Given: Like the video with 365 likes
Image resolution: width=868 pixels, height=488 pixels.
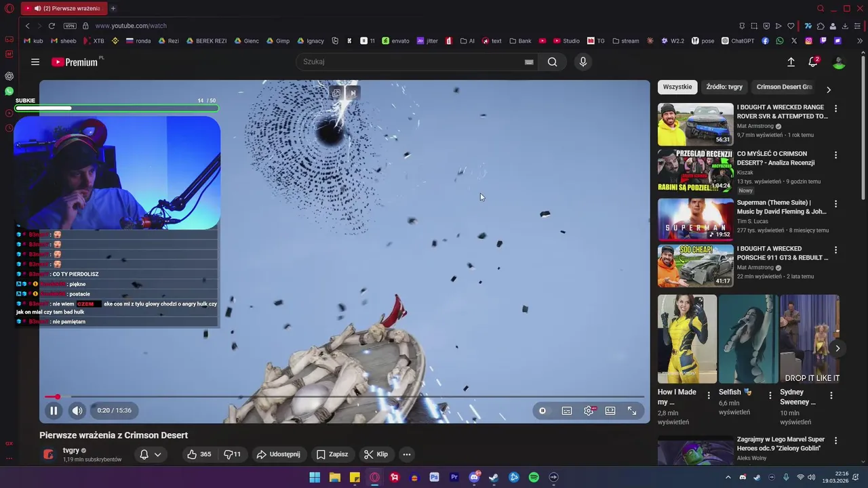Looking at the screenshot, I should pyautogui.click(x=199, y=454).
